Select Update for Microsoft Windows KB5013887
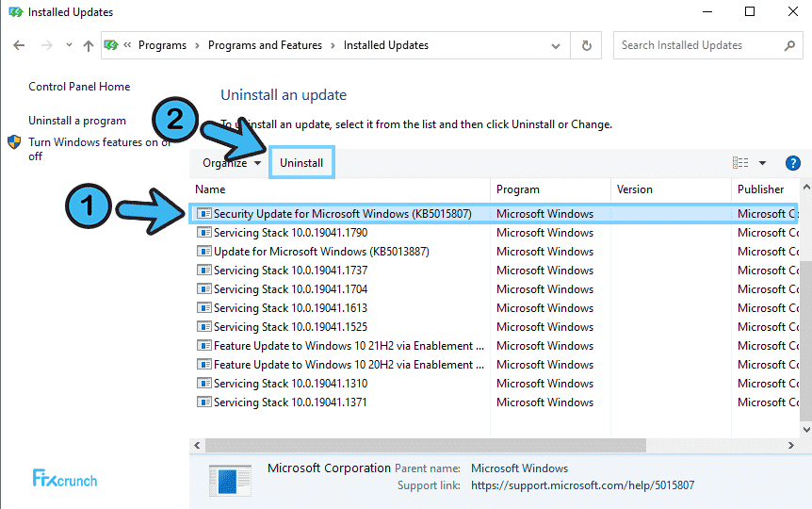 click(x=494, y=252)
